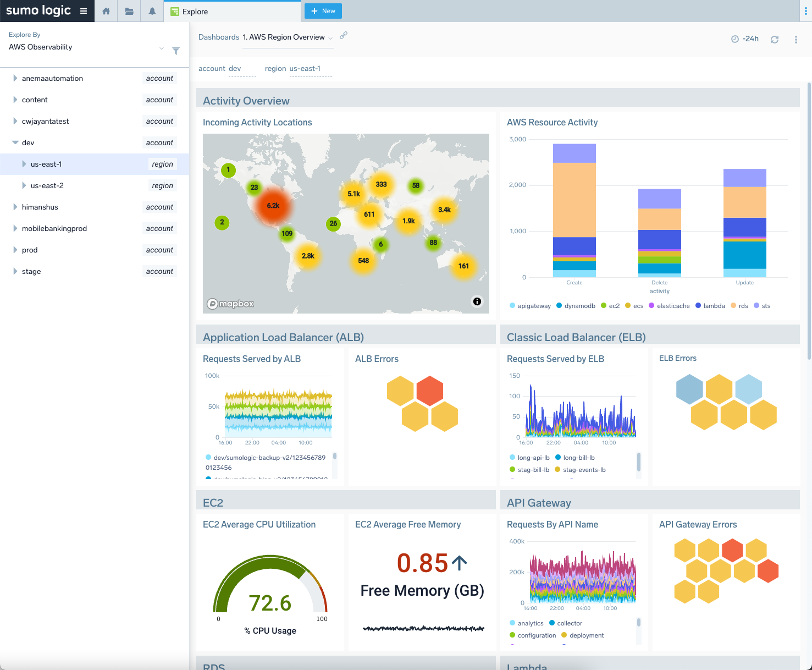Open the Library folder icon

tap(129, 11)
